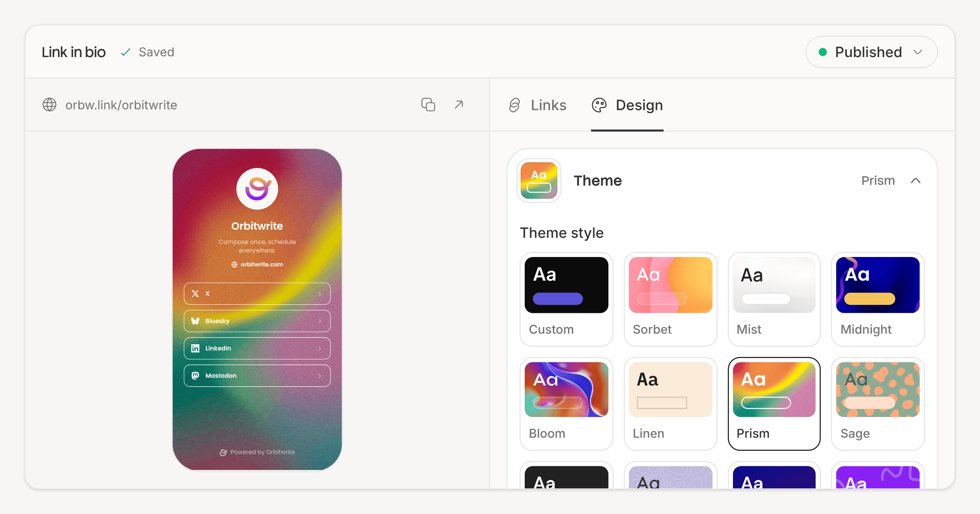Screen dimensions: 980x514
Task: Click the Prism value label in Theme header
Action: [878, 181]
